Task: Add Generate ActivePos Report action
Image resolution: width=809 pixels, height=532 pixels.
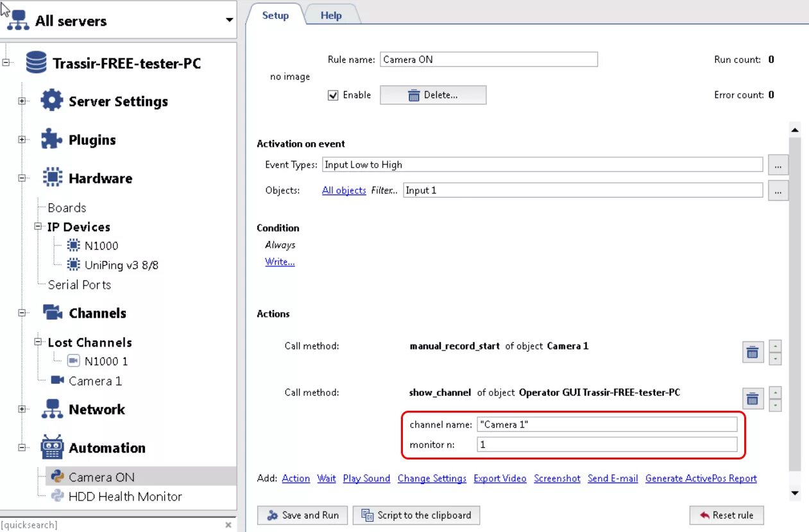Action: [x=701, y=478]
